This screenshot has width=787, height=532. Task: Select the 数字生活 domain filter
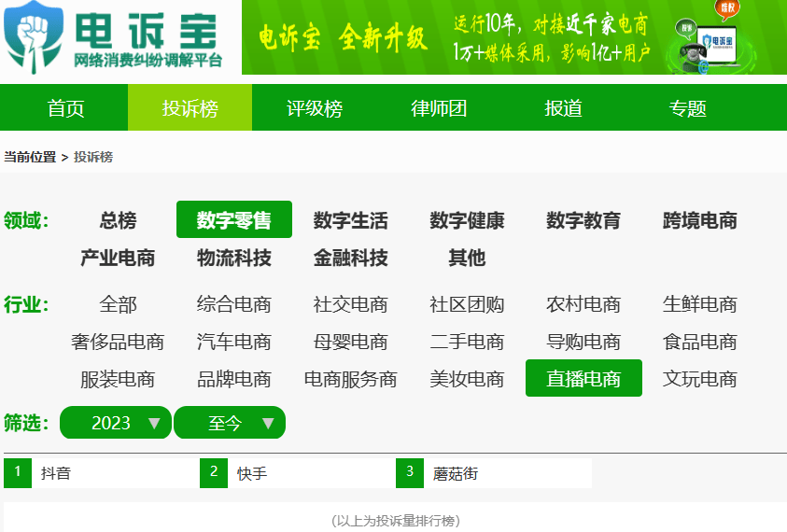click(350, 221)
